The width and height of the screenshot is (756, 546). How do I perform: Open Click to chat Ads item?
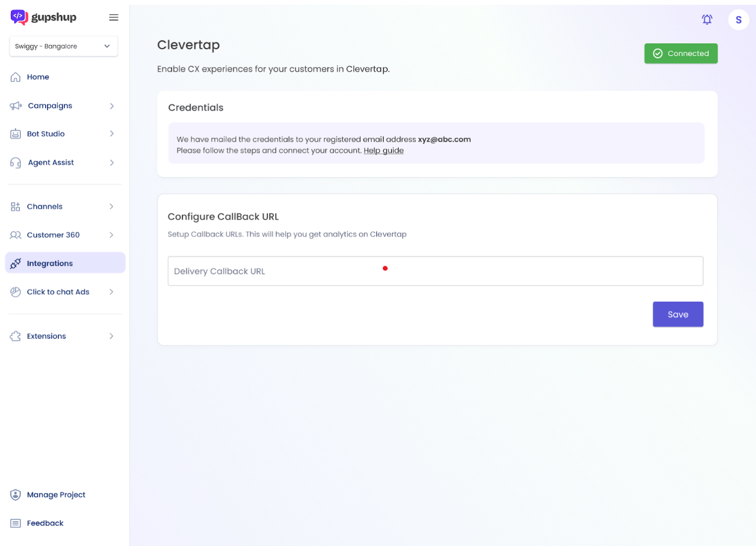click(x=58, y=292)
